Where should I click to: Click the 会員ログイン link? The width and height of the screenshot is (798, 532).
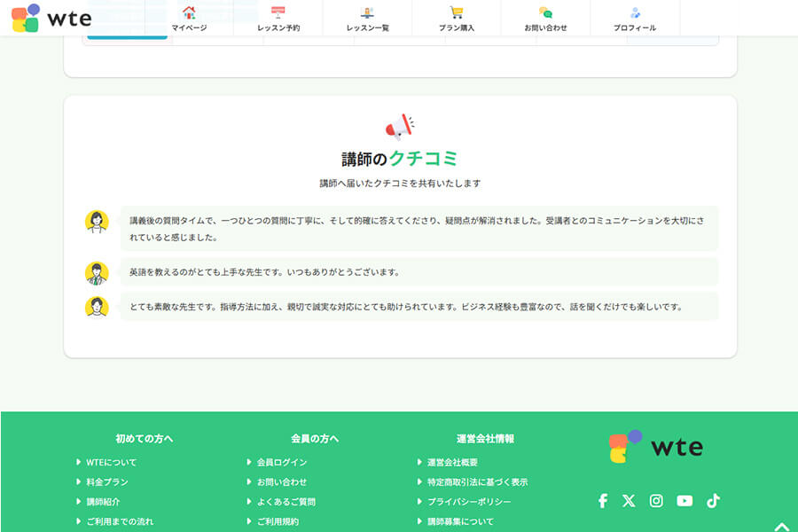[284, 462]
